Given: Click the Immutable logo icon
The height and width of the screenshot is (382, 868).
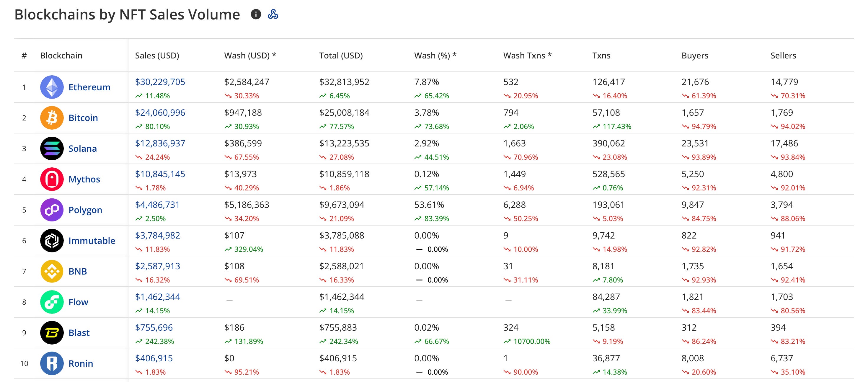Looking at the screenshot, I should (52, 240).
